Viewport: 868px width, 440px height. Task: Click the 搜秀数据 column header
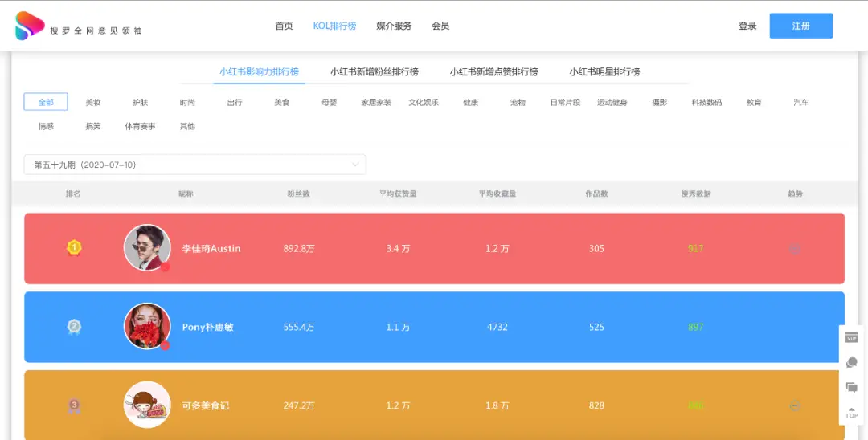click(x=696, y=194)
